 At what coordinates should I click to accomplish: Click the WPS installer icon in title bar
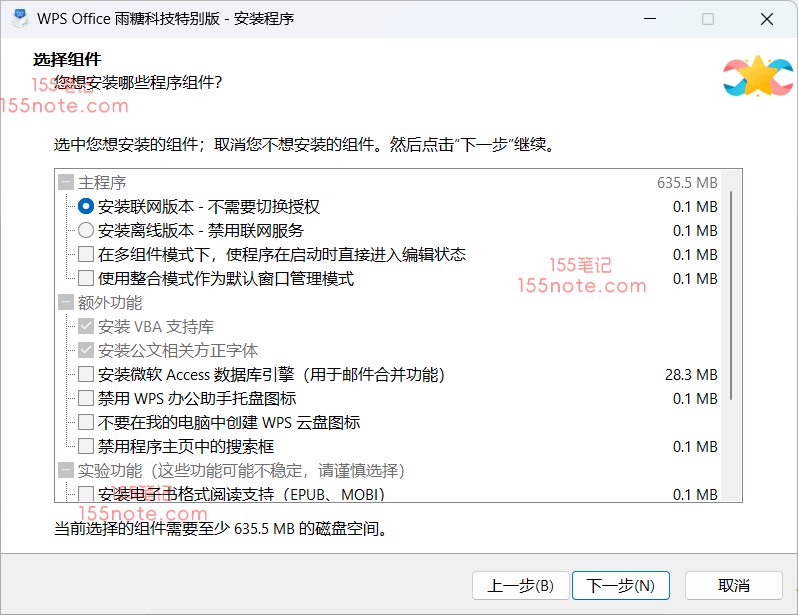tap(19, 19)
